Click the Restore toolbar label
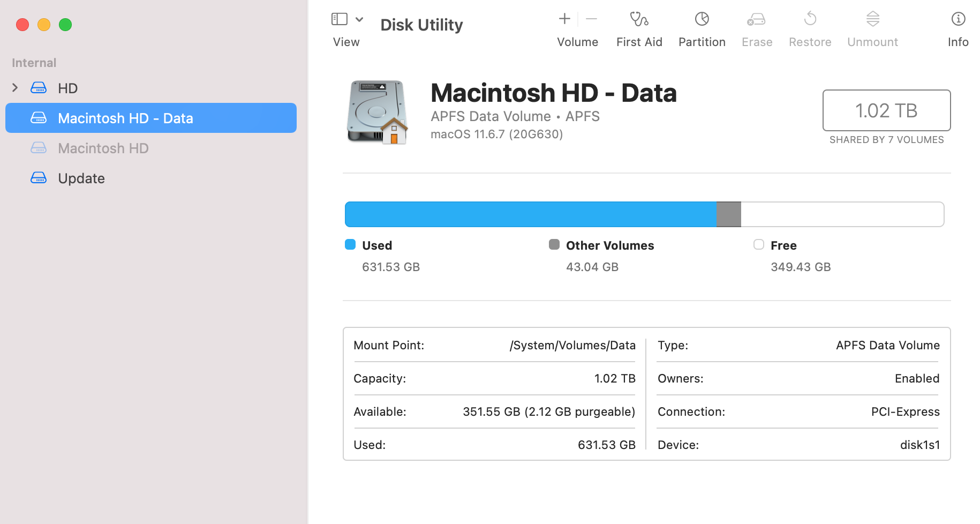980x524 pixels. click(810, 42)
